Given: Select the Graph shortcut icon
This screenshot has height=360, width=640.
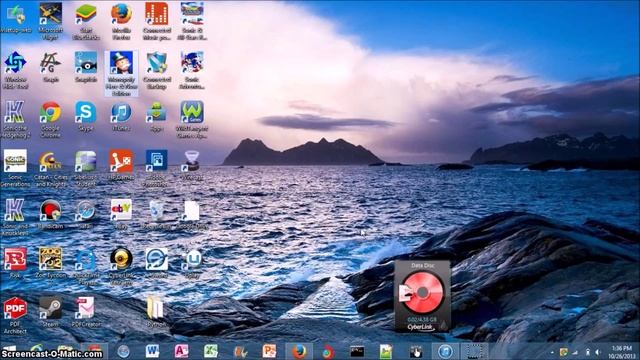Looking at the screenshot, I should point(51,67).
